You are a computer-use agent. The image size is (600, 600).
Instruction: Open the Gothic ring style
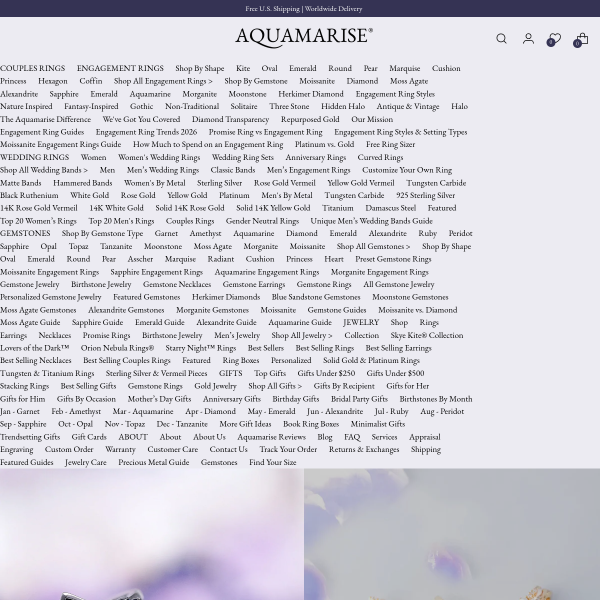point(142,106)
